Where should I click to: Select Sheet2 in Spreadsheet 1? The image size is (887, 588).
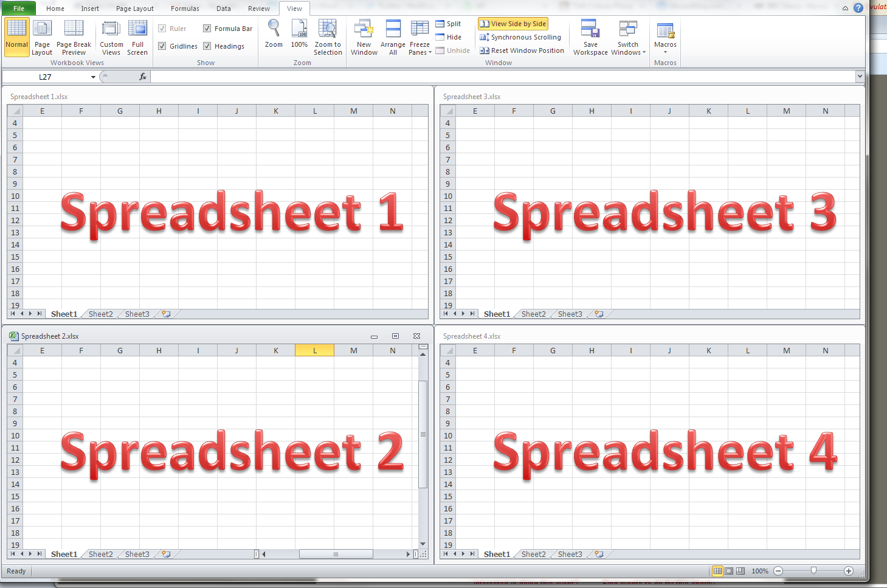pos(100,314)
